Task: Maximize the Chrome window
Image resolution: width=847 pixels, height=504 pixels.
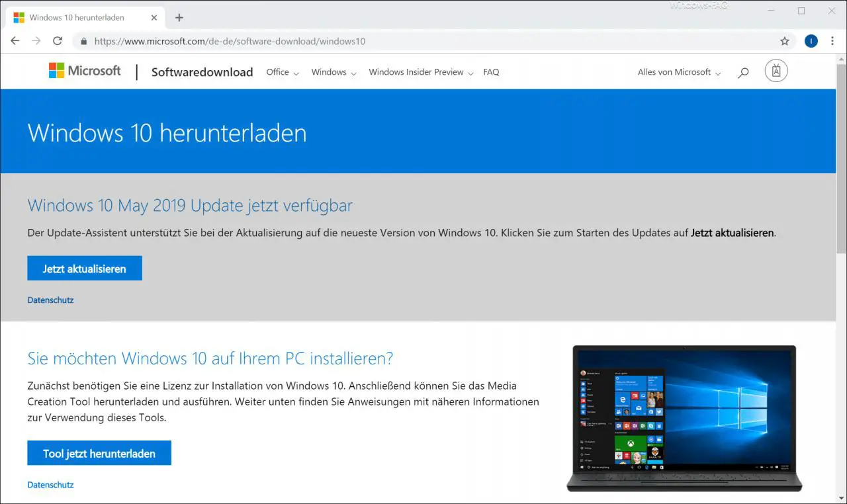Action: (801, 11)
